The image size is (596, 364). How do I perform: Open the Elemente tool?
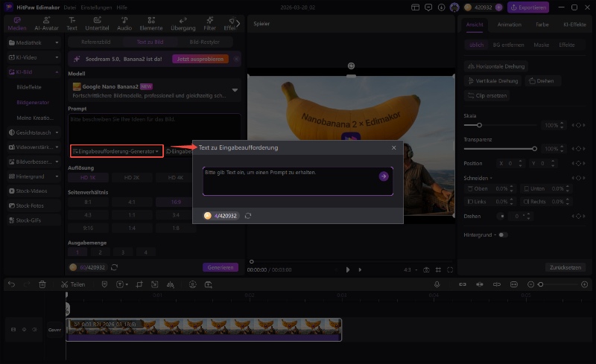(x=151, y=24)
